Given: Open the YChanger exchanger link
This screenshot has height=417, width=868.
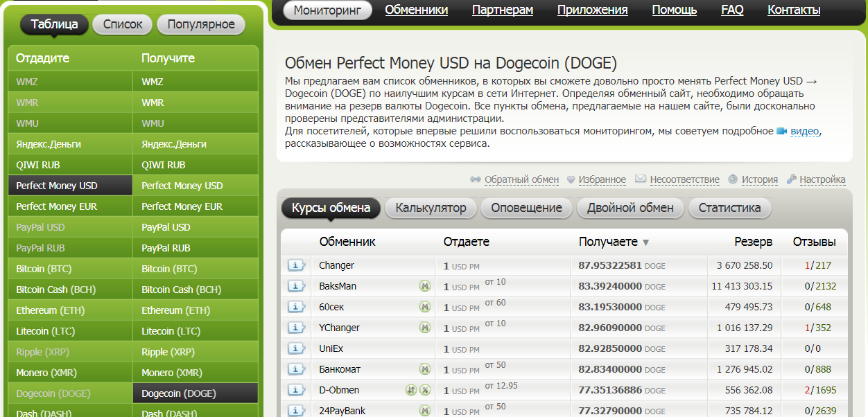Looking at the screenshot, I should pyautogui.click(x=339, y=328).
